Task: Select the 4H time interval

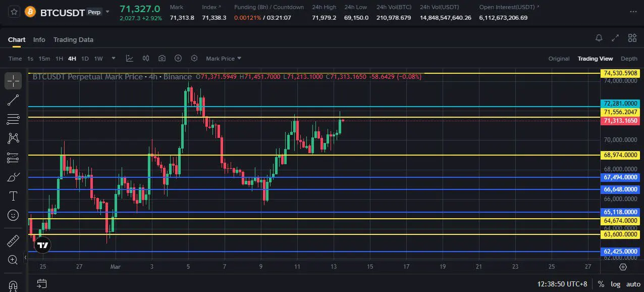Action: pyautogui.click(x=72, y=59)
